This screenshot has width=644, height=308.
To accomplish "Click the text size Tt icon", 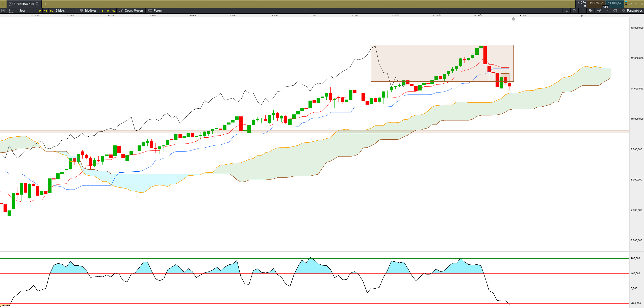I will click(575, 11).
